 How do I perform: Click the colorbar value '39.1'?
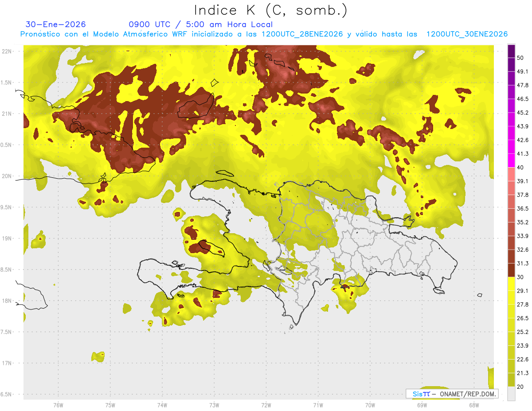pos(523,181)
